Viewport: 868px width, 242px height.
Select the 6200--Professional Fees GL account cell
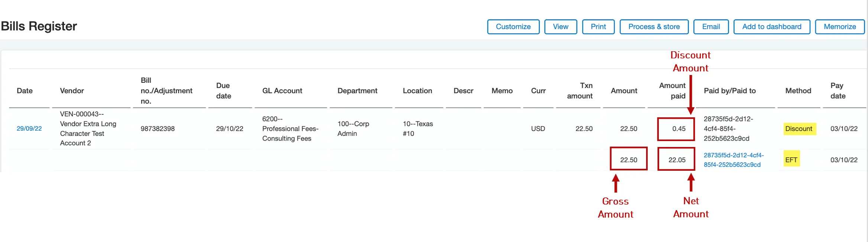click(x=290, y=128)
